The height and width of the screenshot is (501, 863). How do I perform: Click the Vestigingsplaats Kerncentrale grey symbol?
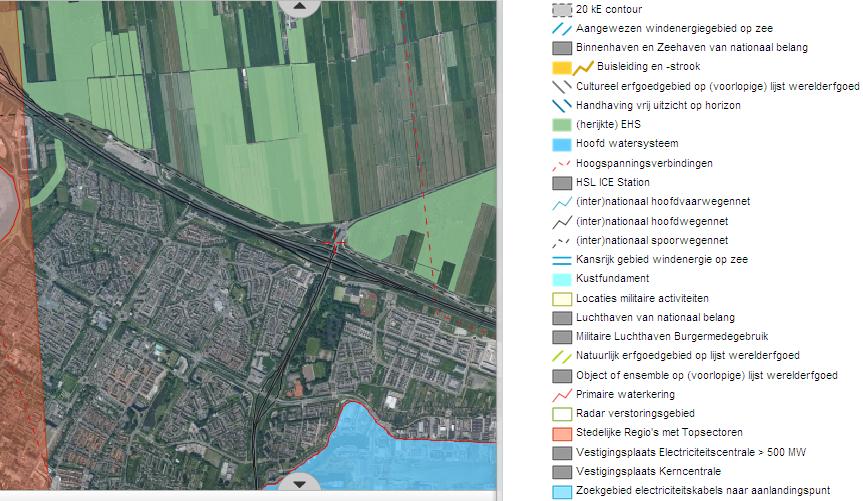(562, 472)
